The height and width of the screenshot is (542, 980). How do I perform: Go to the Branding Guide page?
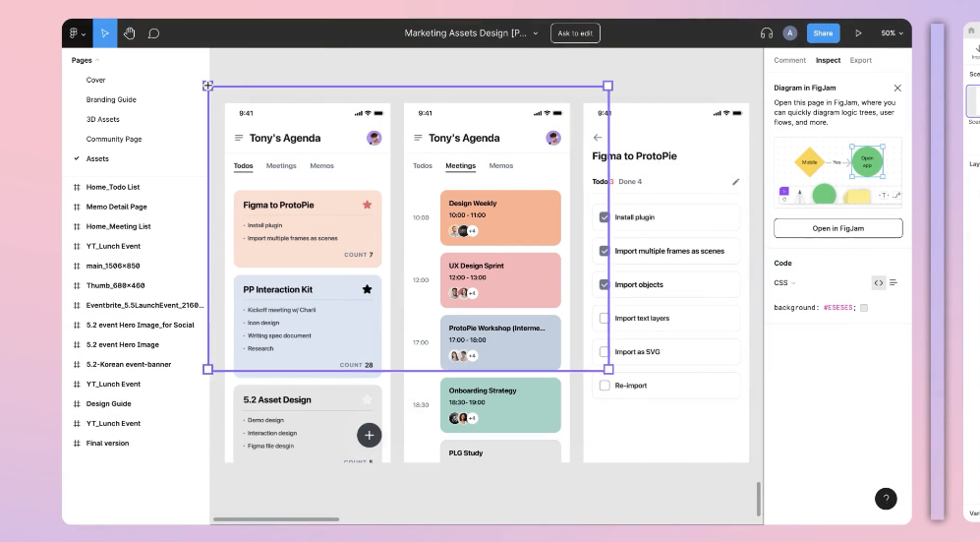tap(111, 99)
